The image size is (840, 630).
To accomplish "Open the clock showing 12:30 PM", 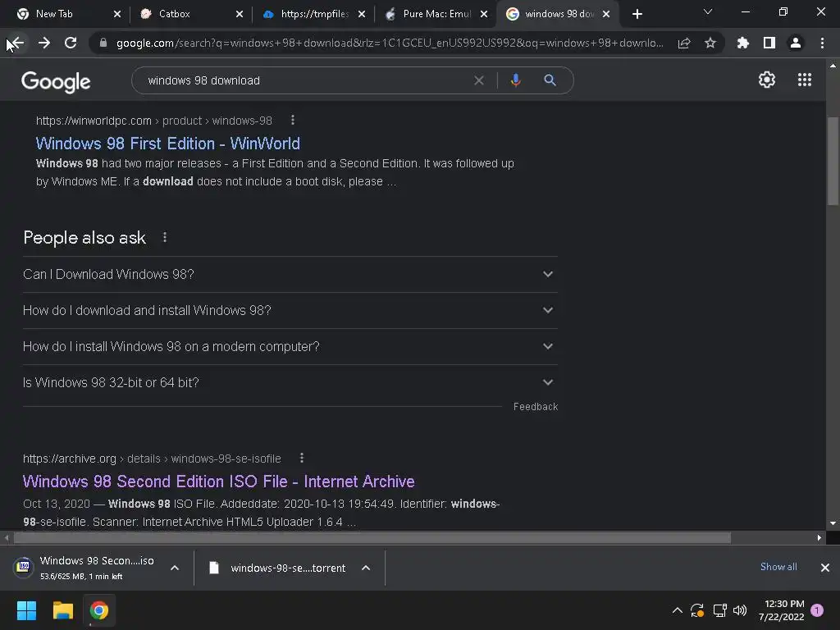I will [781, 610].
